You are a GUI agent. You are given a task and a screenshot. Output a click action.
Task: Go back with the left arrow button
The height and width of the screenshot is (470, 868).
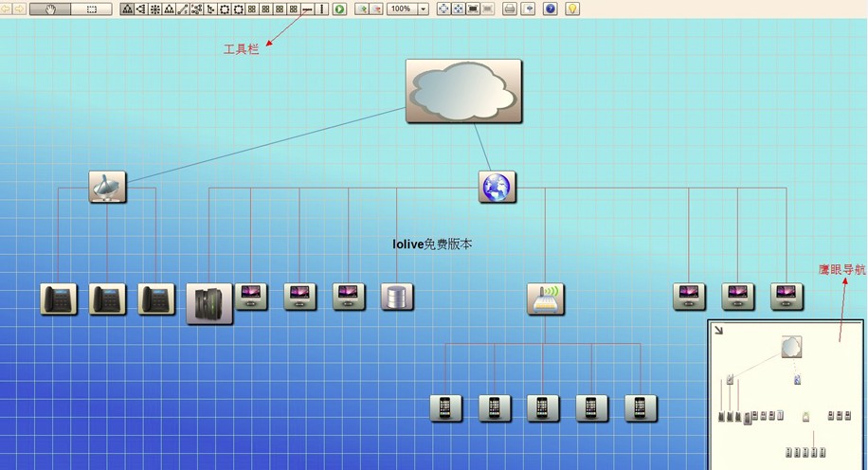(x=6, y=9)
